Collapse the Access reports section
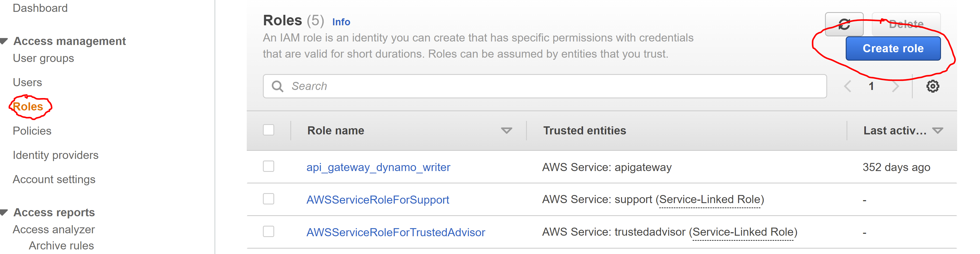Viewport: 980px width, 254px height. [4, 213]
